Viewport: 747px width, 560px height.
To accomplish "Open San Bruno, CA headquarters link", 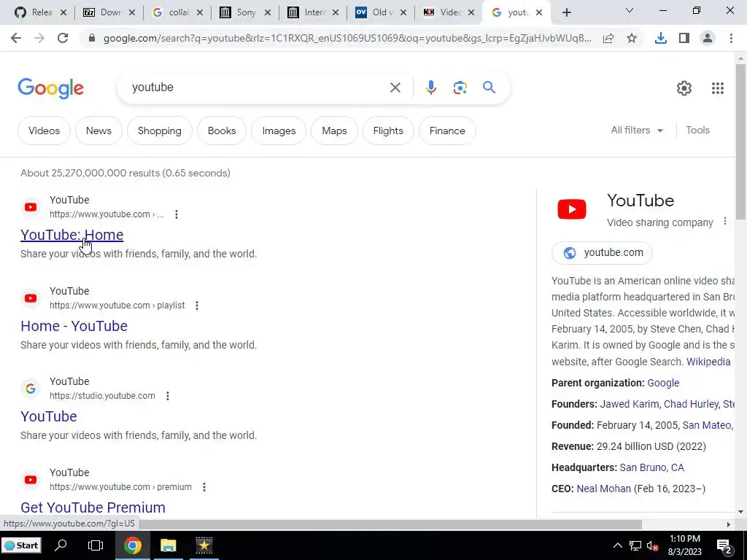I will [x=651, y=467].
